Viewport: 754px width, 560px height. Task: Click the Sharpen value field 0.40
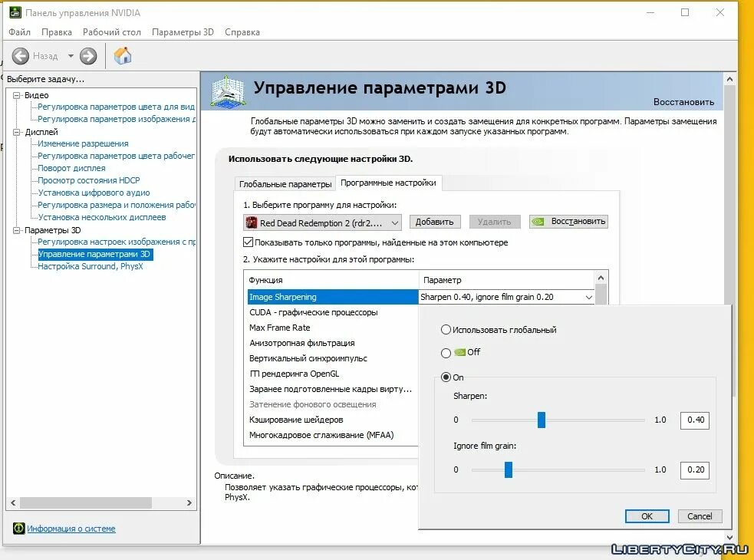pyautogui.click(x=695, y=420)
